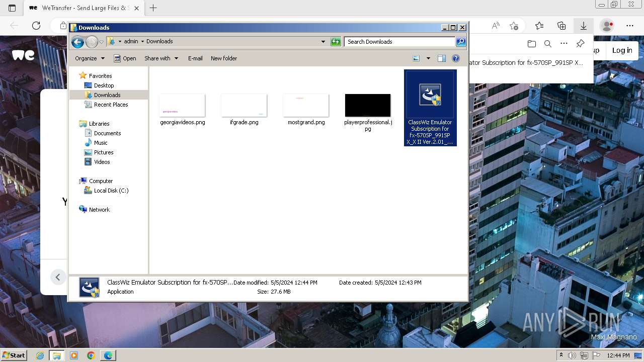Open the Music library

[101, 143]
